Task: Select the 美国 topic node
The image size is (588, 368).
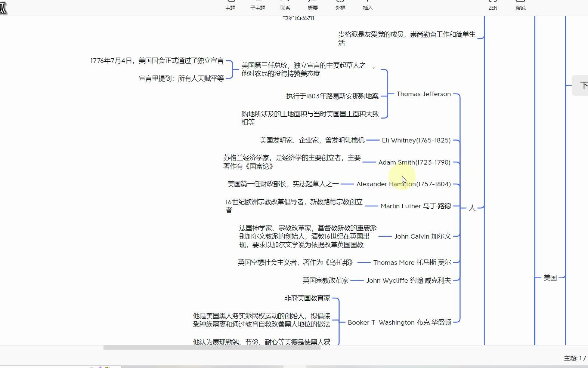Action: click(550, 278)
